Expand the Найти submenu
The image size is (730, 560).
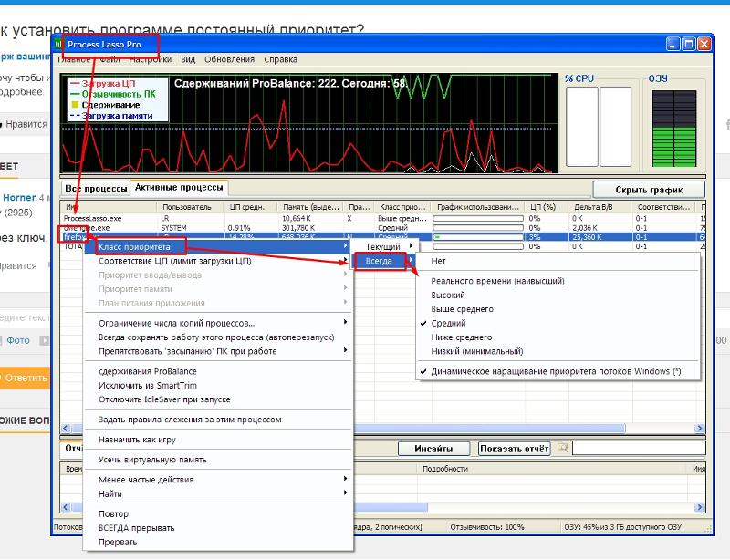[218, 493]
